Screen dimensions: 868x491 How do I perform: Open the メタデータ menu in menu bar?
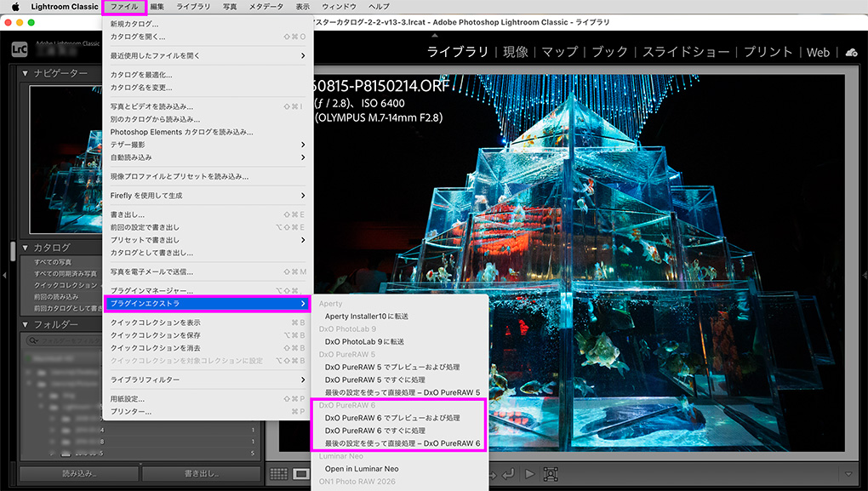click(266, 7)
